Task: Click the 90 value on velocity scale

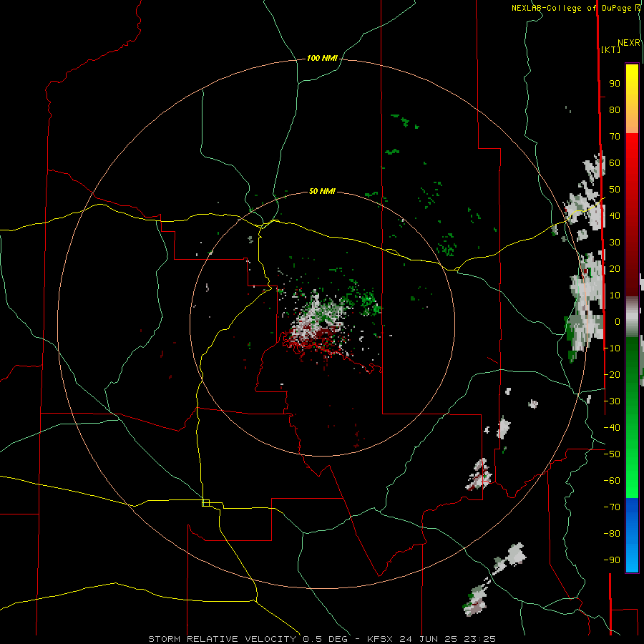Action: click(615, 84)
